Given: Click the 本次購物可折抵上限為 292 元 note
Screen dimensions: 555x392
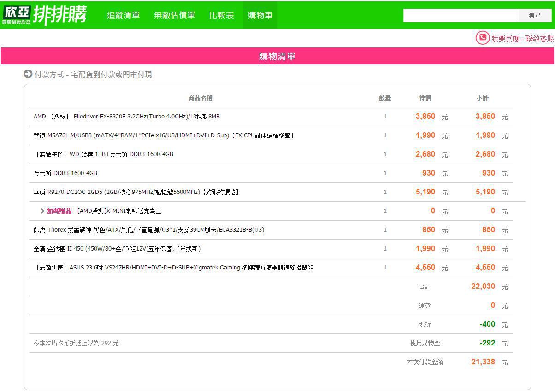Looking at the screenshot, I should 76,343.
